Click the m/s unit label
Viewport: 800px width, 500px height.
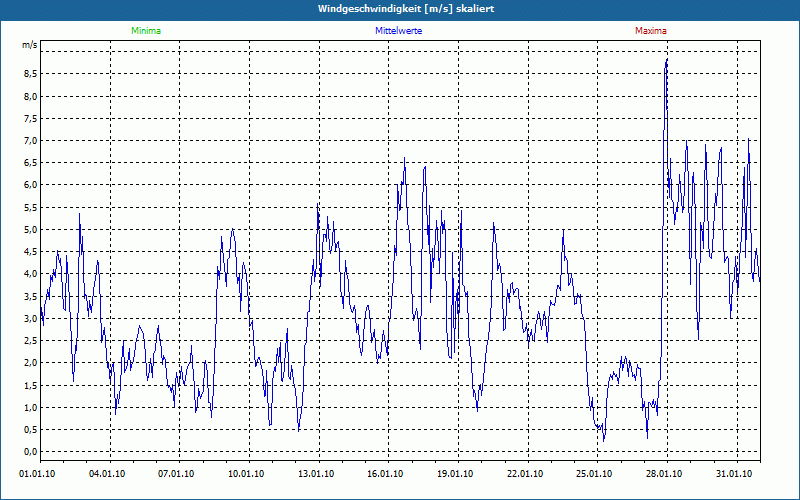pyautogui.click(x=30, y=45)
